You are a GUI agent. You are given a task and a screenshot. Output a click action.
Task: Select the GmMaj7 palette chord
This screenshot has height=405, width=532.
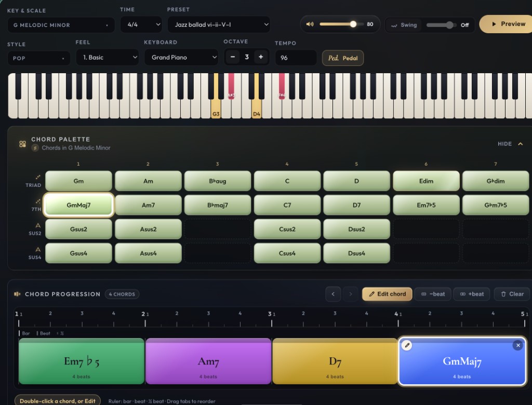78,205
